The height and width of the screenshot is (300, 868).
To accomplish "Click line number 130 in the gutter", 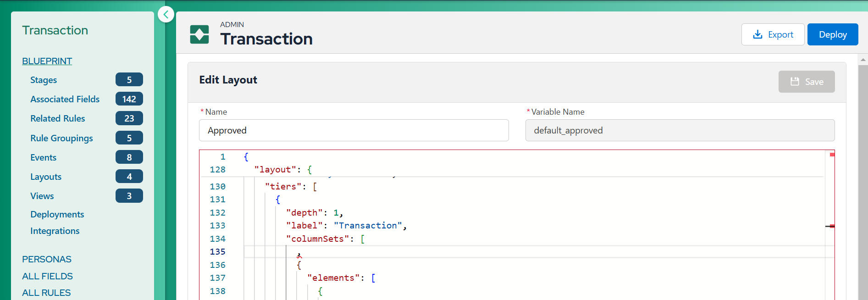I will pos(217,186).
